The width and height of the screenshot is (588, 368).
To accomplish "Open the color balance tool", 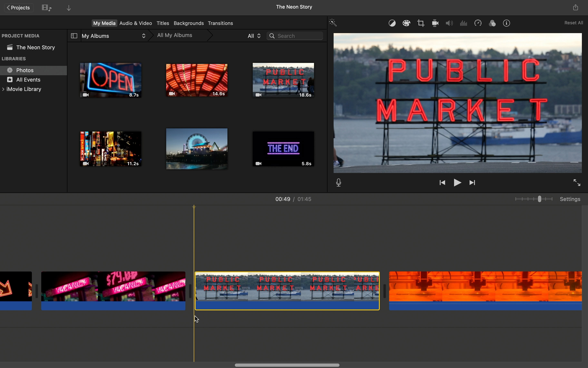I will point(392,23).
